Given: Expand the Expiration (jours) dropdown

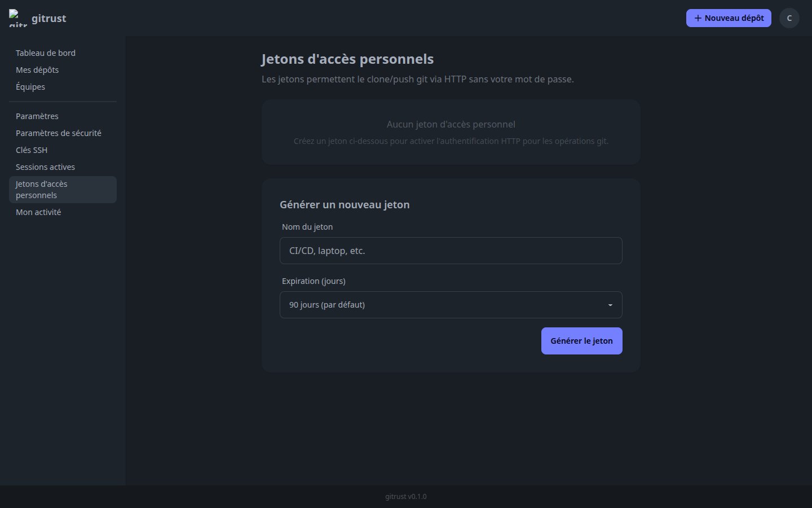Looking at the screenshot, I should [451, 305].
